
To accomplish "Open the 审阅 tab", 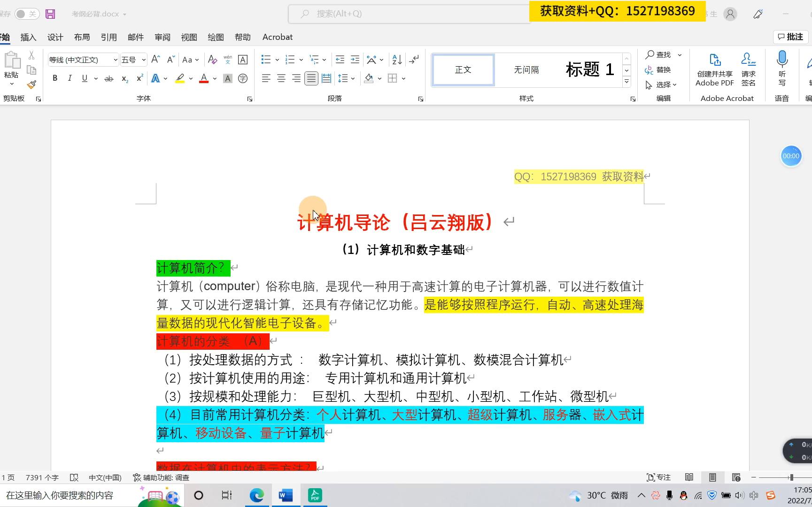I will [x=162, y=37].
